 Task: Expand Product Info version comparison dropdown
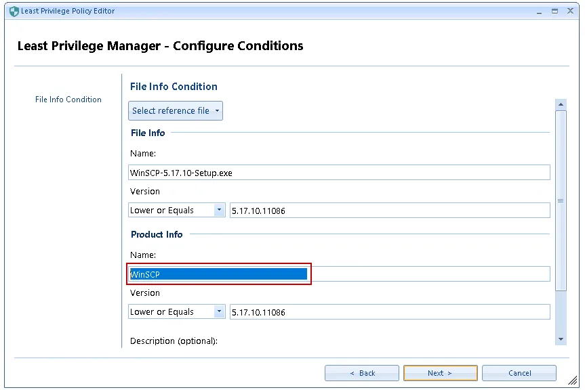click(x=219, y=312)
